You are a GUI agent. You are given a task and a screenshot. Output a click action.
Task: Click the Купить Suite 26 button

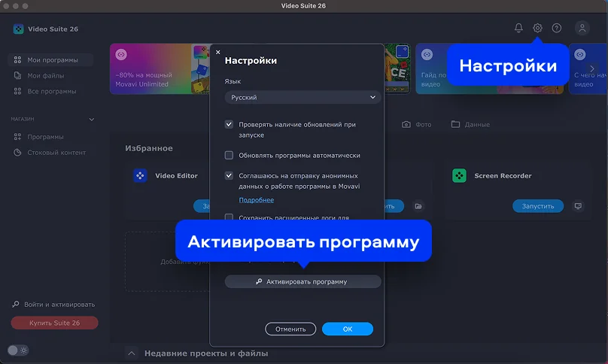(x=55, y=323)
